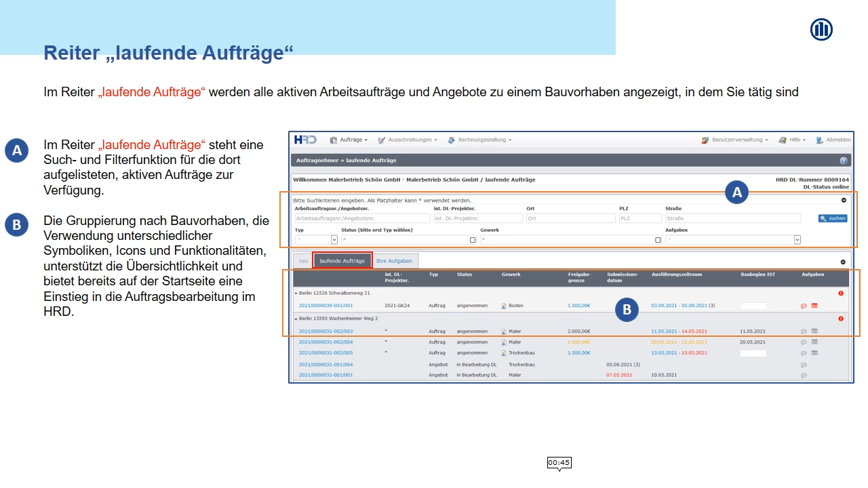The height and width of the screenshot is (488, 868).
Task: Click date range 03.09.2021 - 05.09.2021
Action: click(679, 306)
